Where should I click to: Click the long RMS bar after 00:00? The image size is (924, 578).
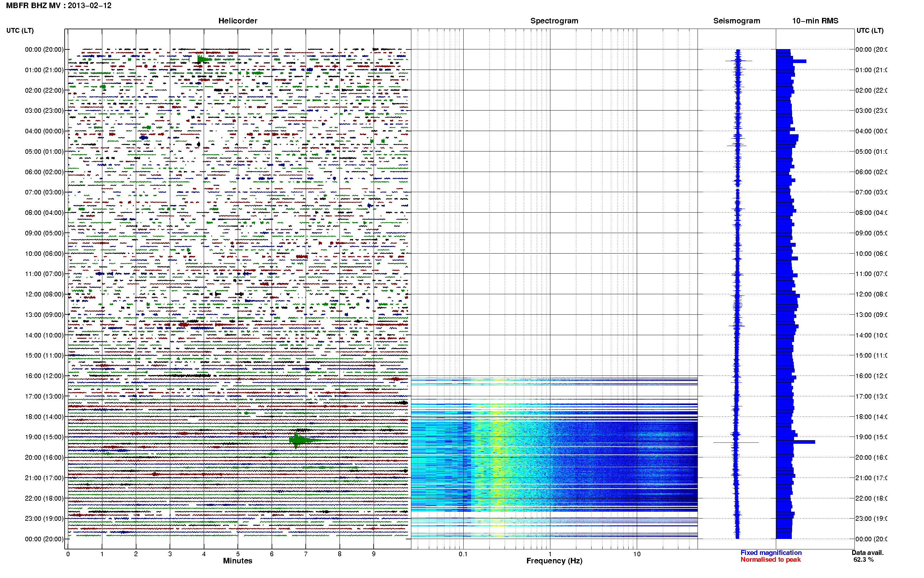tap(791, 61)
